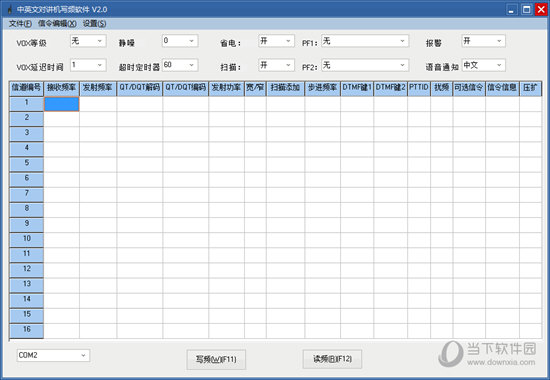Close the 中英文对讲机写频软件 window
Viewport: 550px width, 380px height.
pyautogui.click(x=541, y=9)
